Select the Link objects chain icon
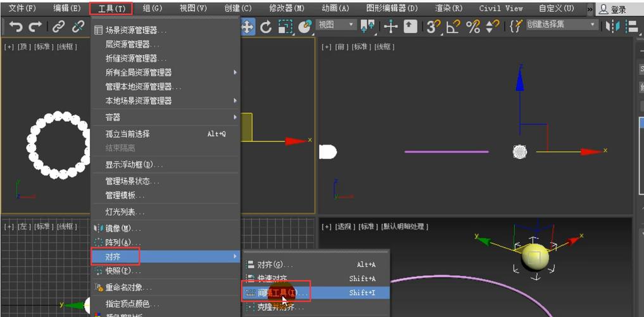644x317 pixels. pos(58,27)
